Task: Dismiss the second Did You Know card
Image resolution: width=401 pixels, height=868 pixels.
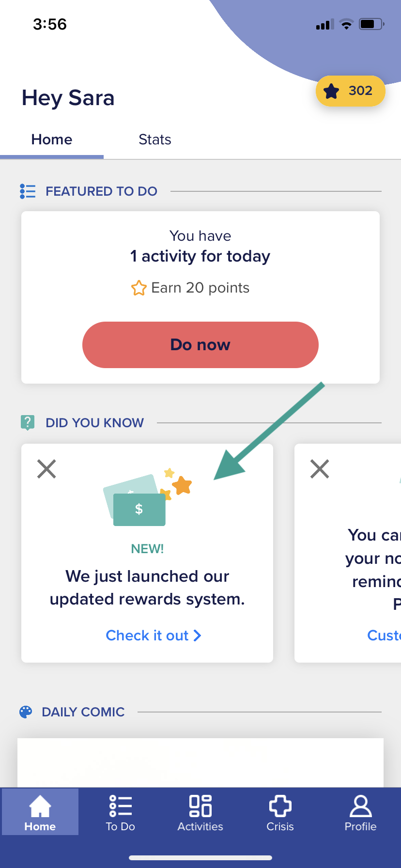Action: [320, 469]
